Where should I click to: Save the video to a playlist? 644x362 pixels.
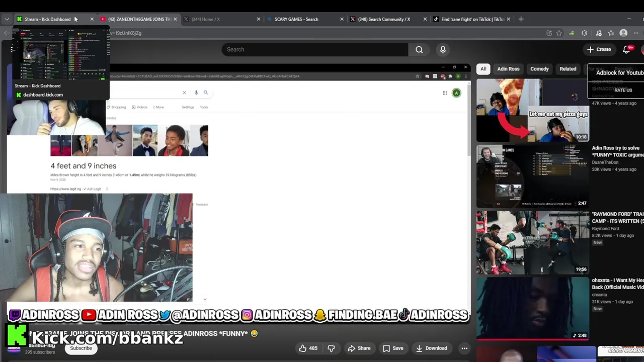[x=393, y=348]
